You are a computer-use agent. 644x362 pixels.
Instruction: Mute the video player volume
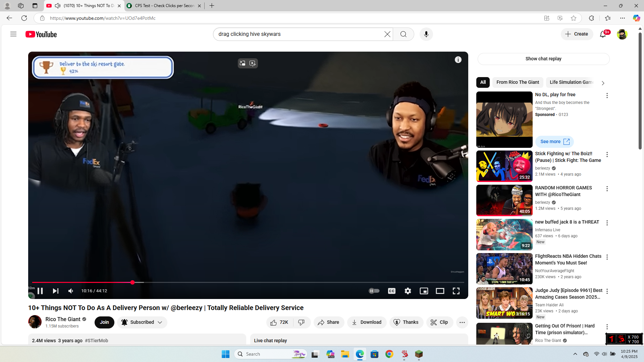71,291
